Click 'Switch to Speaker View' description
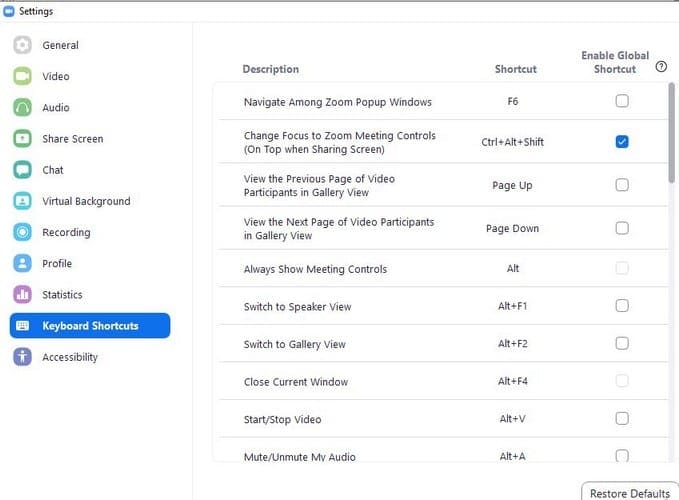Image resolution: width=679 pixels, height=500 pixels. 297,306
